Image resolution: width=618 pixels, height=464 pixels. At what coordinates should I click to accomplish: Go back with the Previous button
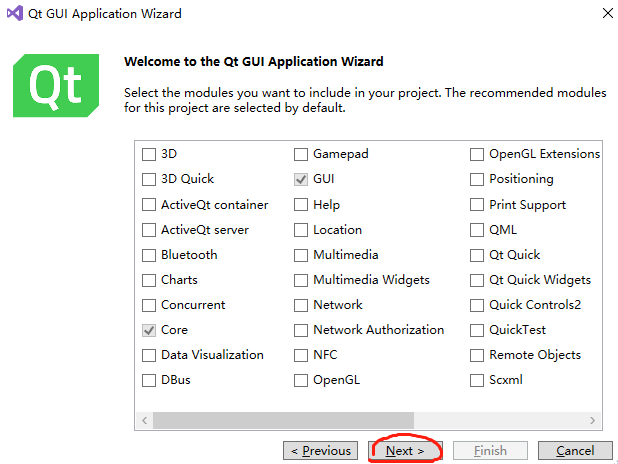pyautogui.click(x=320, y=451)
